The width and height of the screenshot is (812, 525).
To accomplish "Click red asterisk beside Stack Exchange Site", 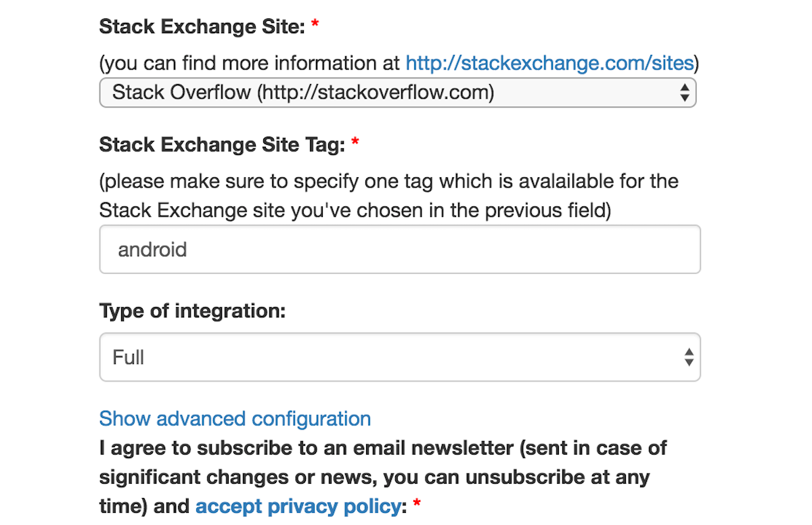I will click(315, 27).
